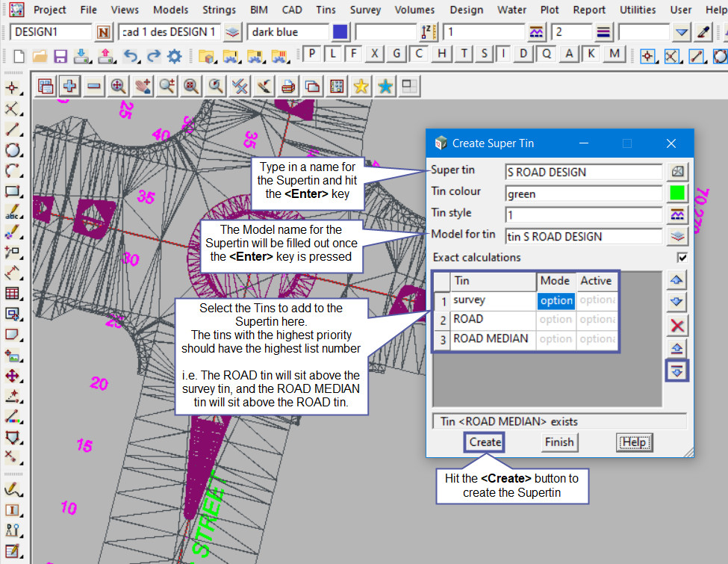
Task: Open Mode option cell for ROAD MEDIAN
Action: click(x=556, y=339)
